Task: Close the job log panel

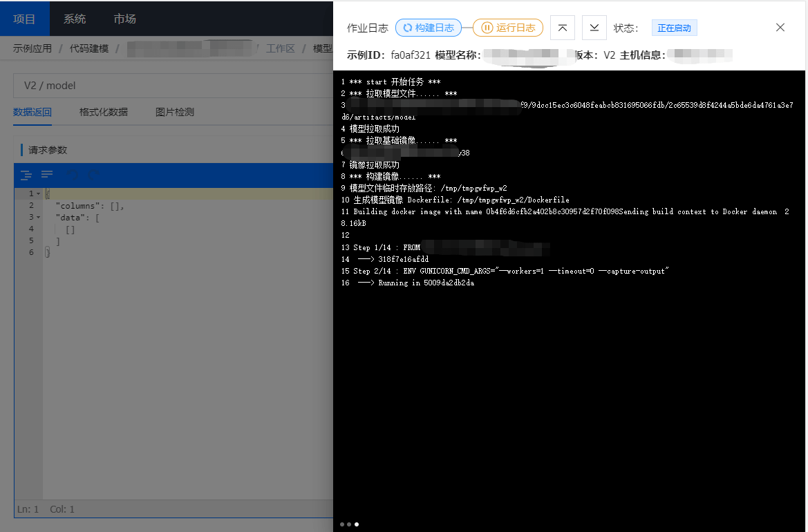Action: pyautogui.click(x=780, y=28)
